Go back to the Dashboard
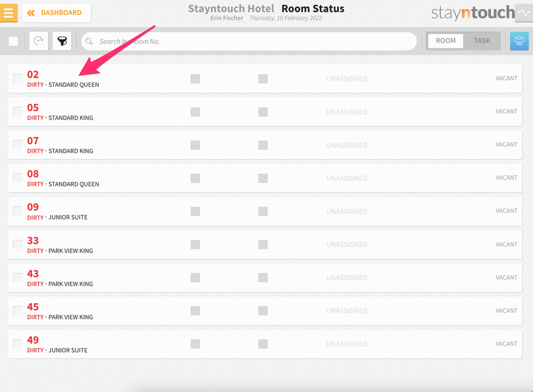The image size is (533, 392). click(x=57, y=13)
